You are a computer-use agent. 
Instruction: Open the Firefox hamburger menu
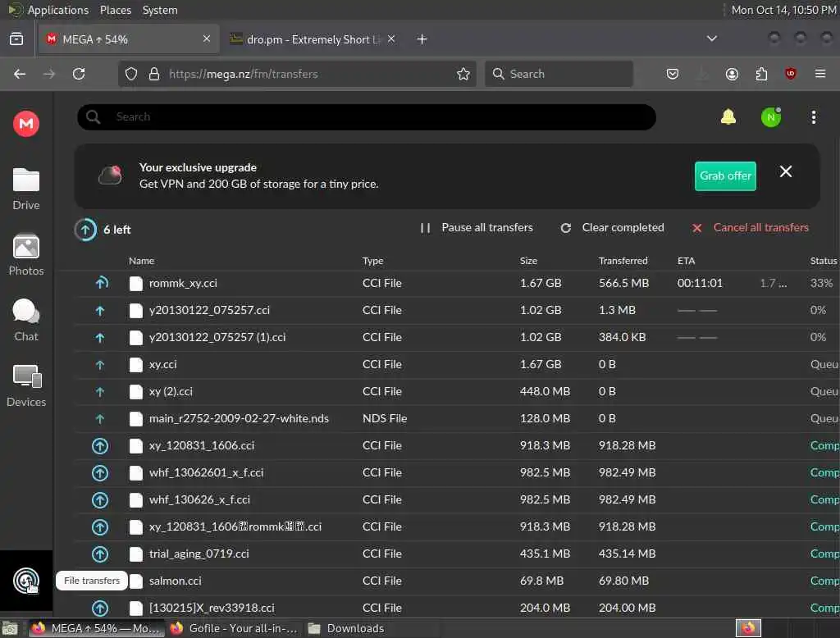click(x=819, y=73)
